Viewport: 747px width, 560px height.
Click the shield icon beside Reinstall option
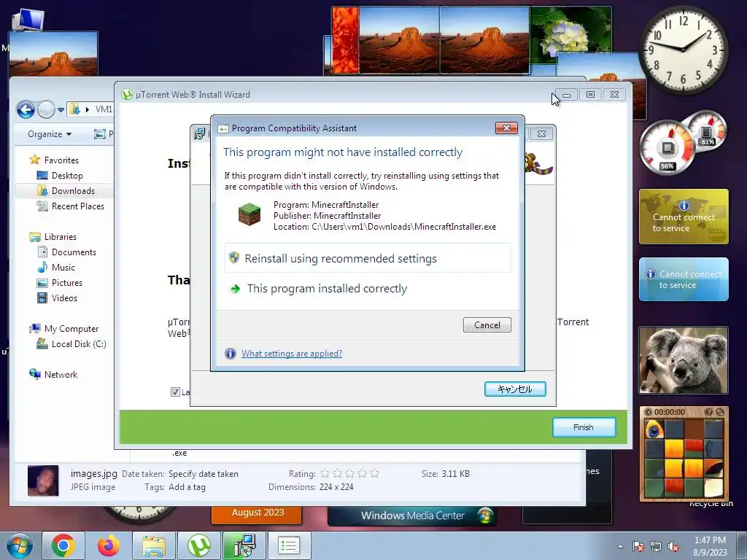[x=234, y=257]
